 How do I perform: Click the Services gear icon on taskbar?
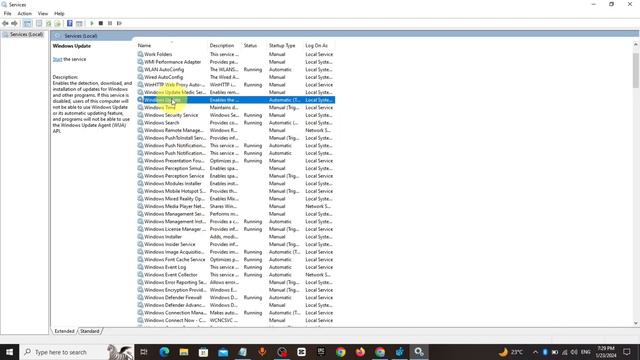click(x=419, y=352)
